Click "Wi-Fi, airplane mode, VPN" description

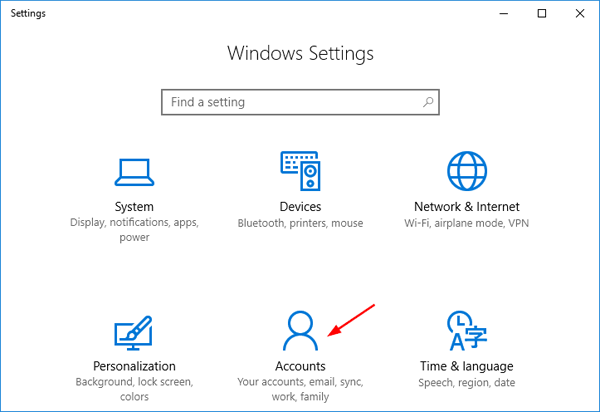point(466,224)
